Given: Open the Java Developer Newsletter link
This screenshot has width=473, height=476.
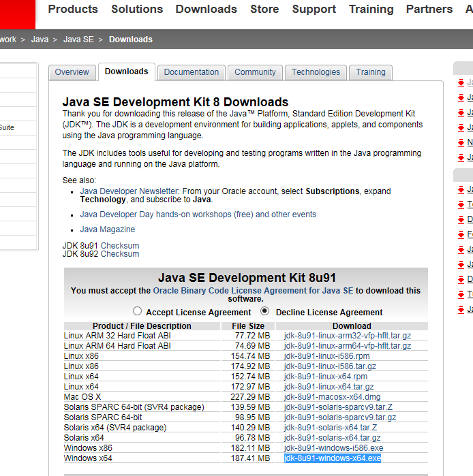Looking at the screenshot, I should tap(129, 191).
